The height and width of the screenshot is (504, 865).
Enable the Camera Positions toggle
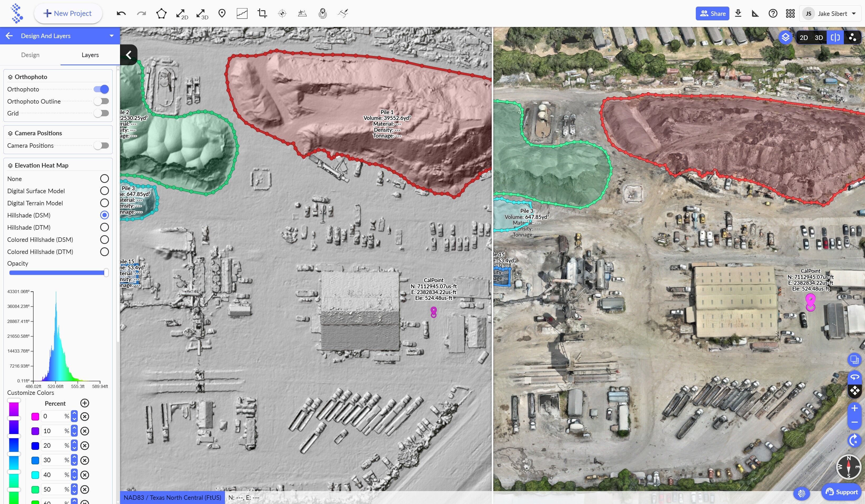pyautogui.click(x=101, y=145)
